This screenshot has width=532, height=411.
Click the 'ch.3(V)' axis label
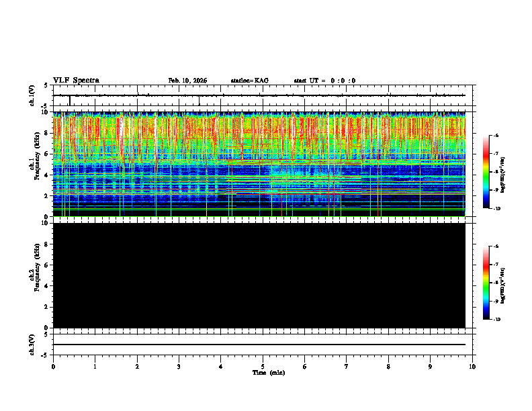pos(32,345)
